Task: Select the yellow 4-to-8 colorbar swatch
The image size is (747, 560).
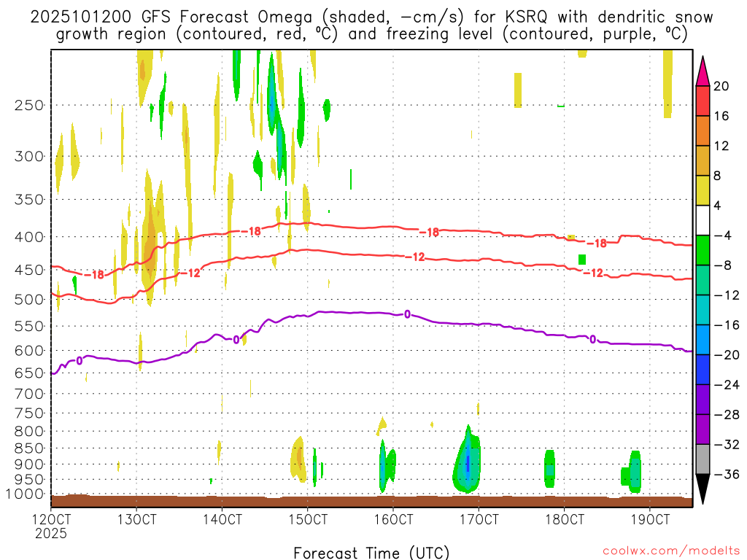Action: point(703,190)
